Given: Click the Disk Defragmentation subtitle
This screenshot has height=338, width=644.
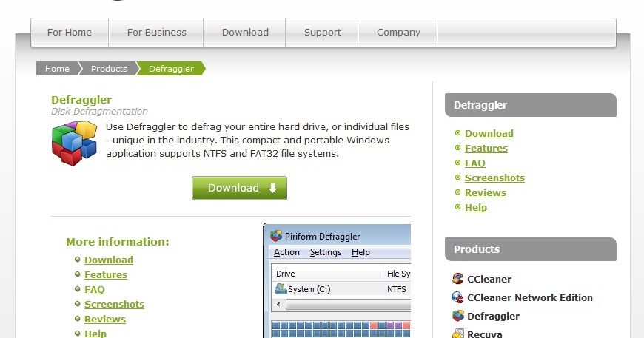Looking at the screenshot, I should [99, 111].
